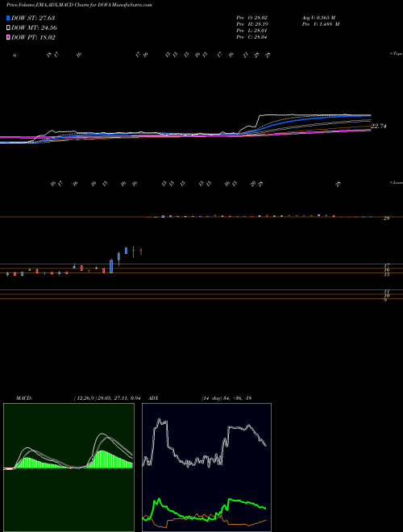Click the MACD parameters '(12,26,9)' text
The width and height of the screenshot is (403, 532).
pyautogui.click(x=85, y=398)
